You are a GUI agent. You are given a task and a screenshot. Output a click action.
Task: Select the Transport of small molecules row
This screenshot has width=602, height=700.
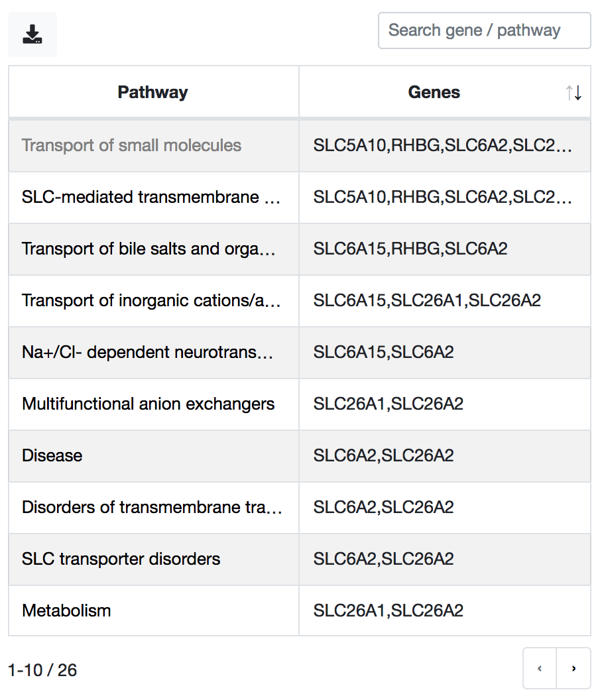coord(152,145)
